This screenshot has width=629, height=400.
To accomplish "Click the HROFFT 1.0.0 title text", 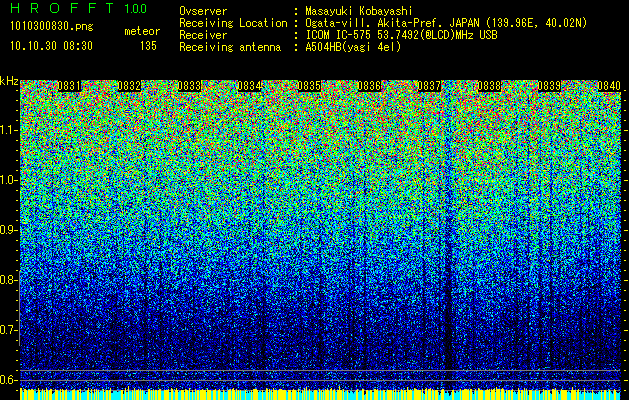I will [x=79, y=8].
